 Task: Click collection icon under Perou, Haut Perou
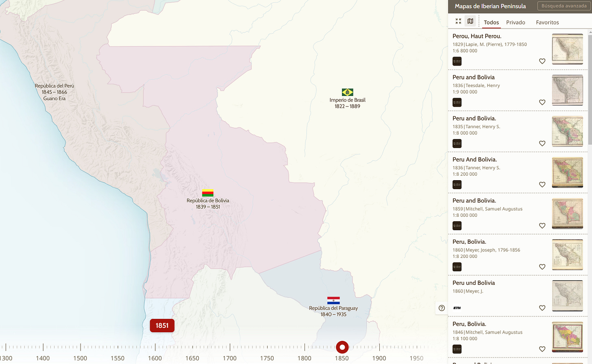pos(457,61)
